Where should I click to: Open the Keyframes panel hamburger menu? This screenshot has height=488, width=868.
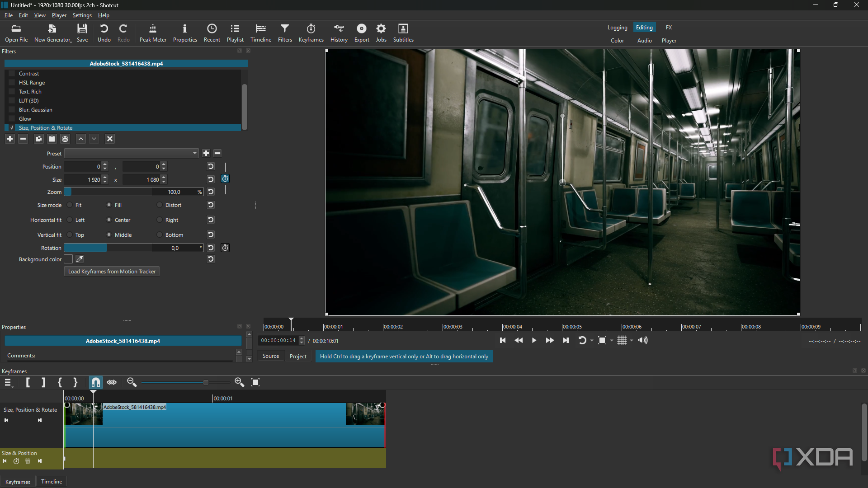(8, 383)
